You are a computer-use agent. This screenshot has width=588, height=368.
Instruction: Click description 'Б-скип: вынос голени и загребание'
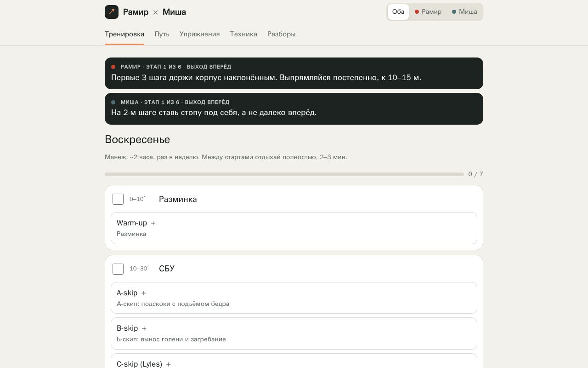pos(171,339)
